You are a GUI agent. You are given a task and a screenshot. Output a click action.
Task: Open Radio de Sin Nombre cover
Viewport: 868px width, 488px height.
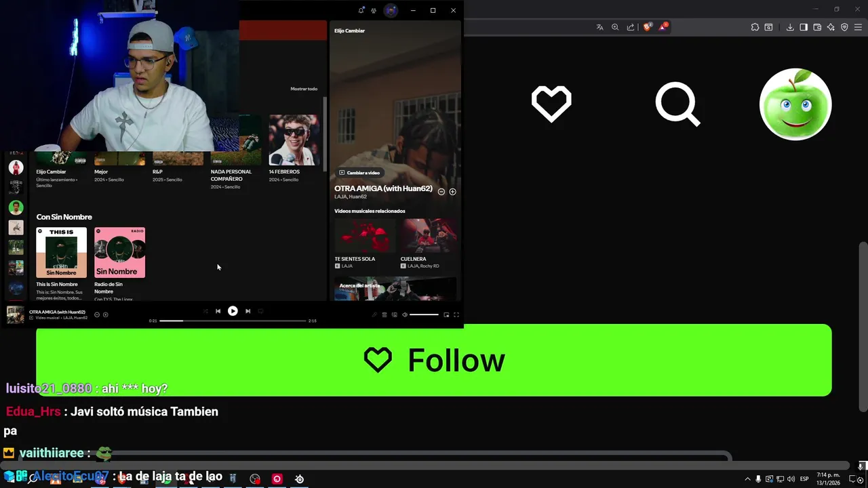point(119,252)
